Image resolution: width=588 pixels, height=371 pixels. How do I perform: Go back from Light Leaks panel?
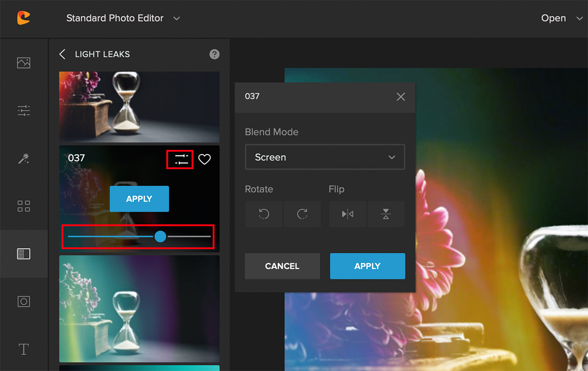pyautogui.click(x=62, y=54)
